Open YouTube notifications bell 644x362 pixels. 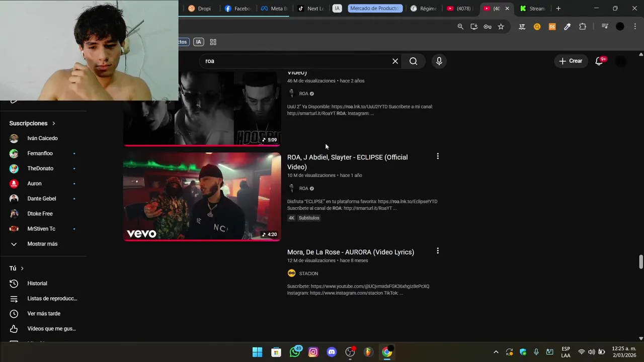pyautogui.click(x=599, y=61)
